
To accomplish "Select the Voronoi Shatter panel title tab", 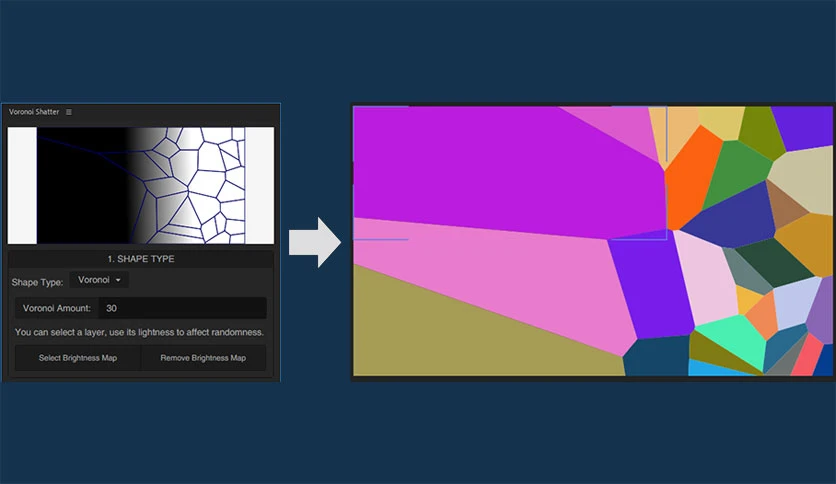I will tap(34, 112).
